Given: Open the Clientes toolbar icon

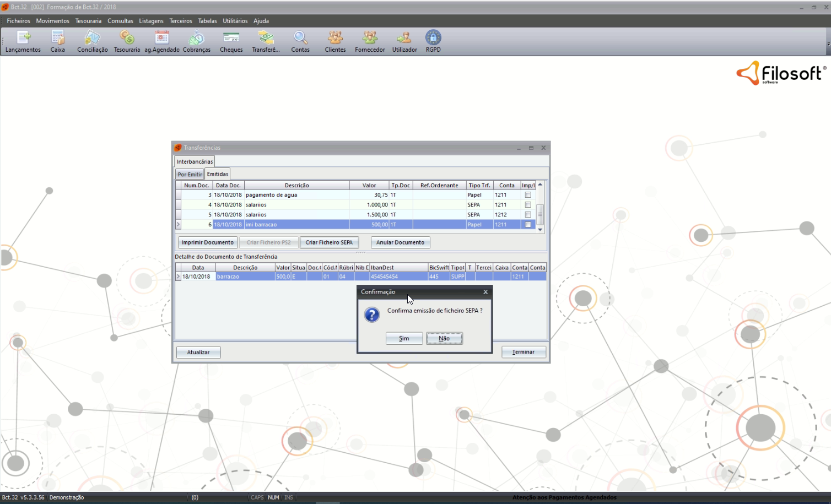Looking at the screenshot, I should click(335, 38).
